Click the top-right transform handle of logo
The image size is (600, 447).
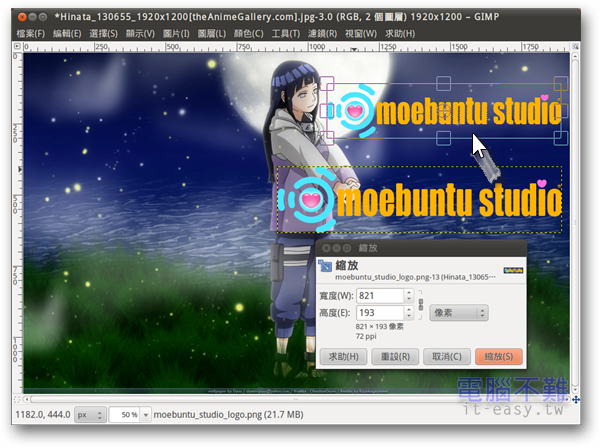(x=561, y=83)
